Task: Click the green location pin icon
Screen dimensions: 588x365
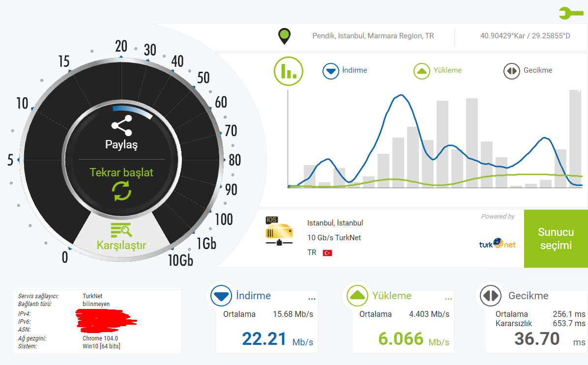Action: pos(284,36)
